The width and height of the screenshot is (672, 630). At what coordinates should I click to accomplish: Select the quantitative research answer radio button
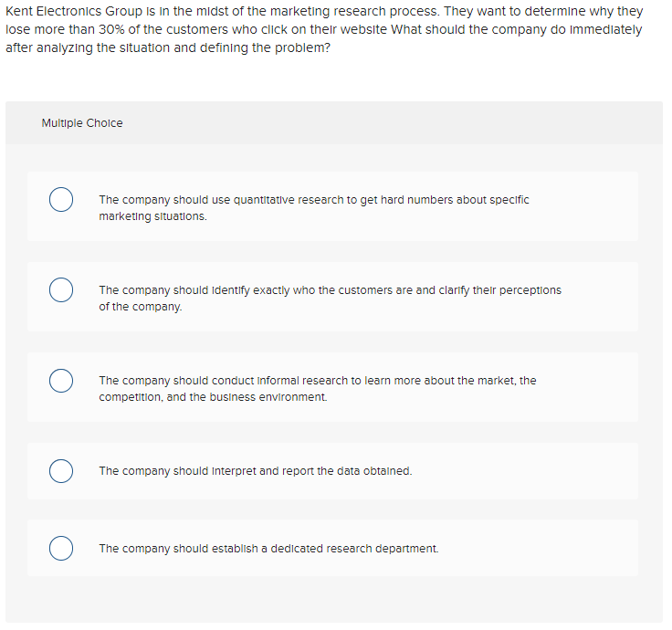[x=61, y=200]
